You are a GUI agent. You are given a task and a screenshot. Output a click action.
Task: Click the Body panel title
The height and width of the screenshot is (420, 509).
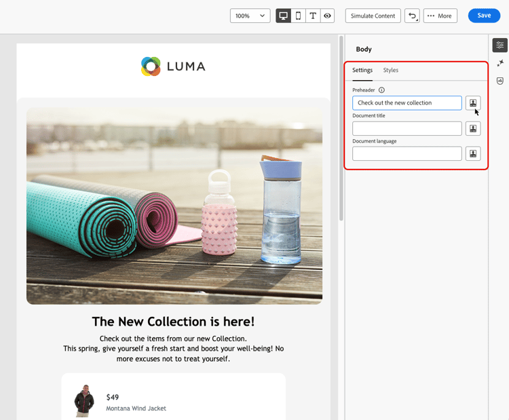364,50
